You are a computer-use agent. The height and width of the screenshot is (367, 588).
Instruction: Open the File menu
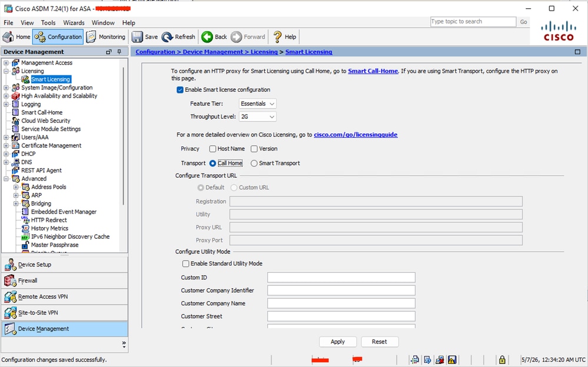(x=8, y=23)
